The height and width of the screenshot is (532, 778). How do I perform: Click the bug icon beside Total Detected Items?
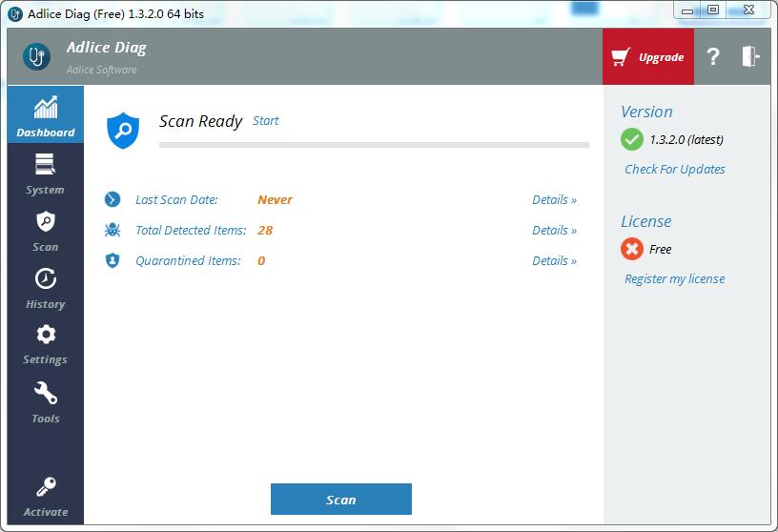[x=113, y=230]
